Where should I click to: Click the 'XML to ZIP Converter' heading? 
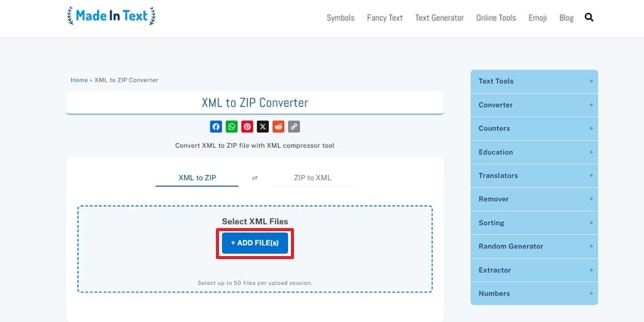point(255,103)
